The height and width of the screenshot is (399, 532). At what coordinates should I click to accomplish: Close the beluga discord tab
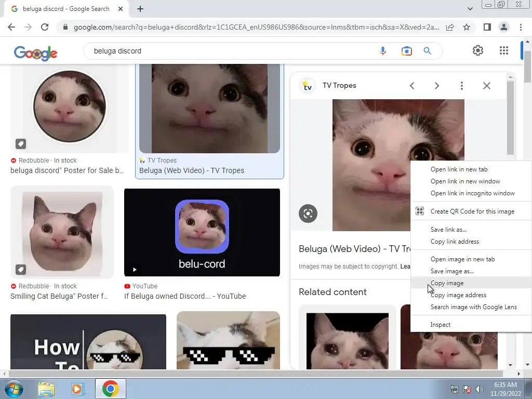121,9
